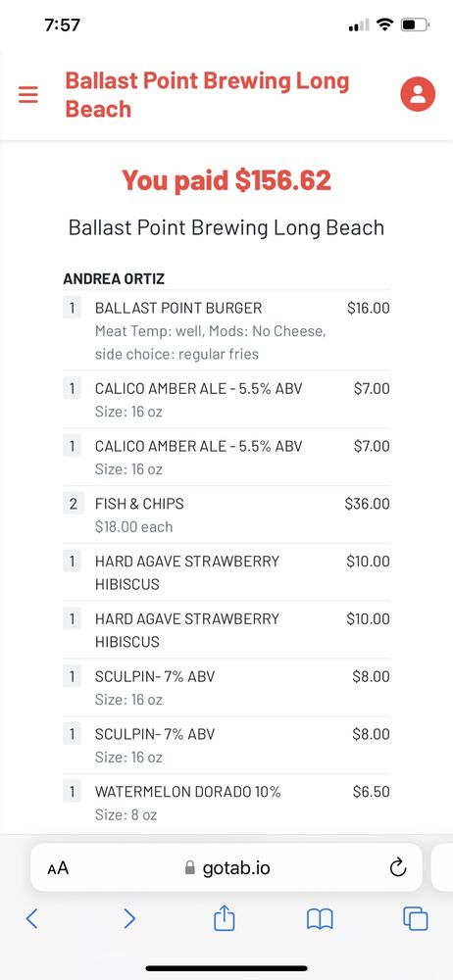The width and height of the screenshot is (453, 980).
Task: Select the Watermelon Dorado 10% item
Action: click(x=226, y=803)
